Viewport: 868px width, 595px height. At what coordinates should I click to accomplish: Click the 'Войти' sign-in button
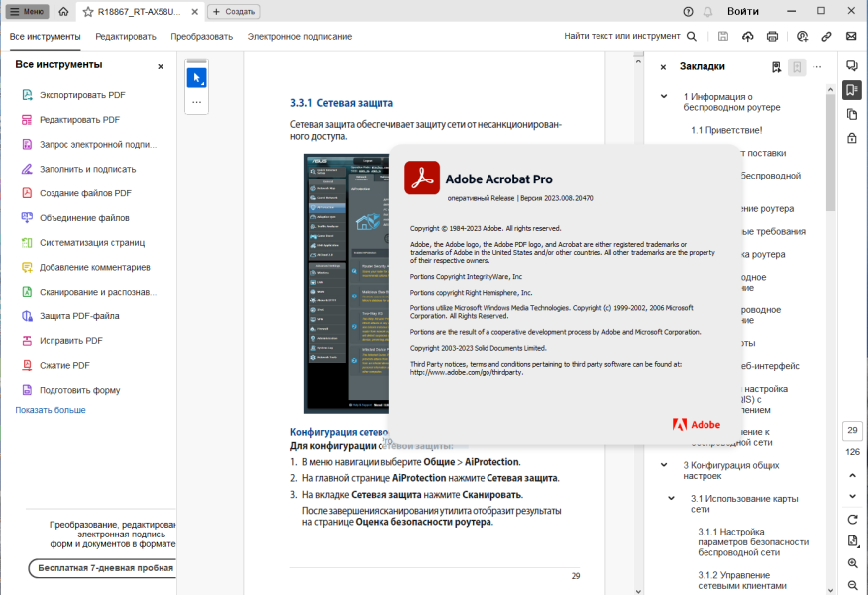[743, 11]
